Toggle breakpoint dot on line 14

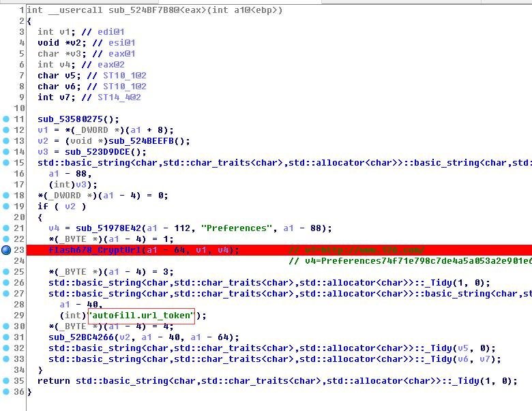[6, 151]
